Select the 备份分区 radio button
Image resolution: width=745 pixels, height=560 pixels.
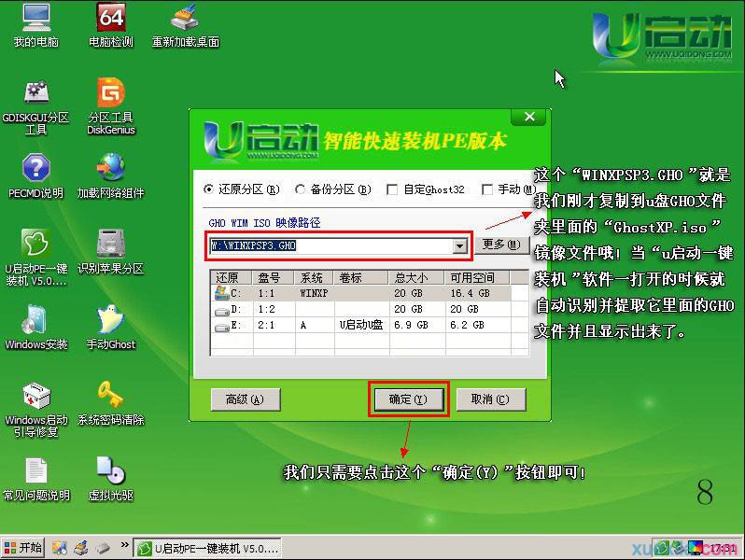pos(301,189)
